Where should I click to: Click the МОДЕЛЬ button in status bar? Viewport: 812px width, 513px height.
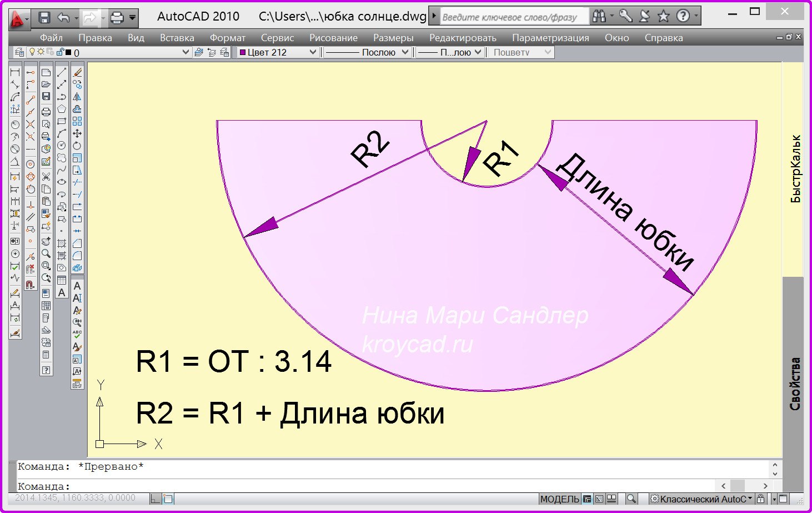click(559, 499)
